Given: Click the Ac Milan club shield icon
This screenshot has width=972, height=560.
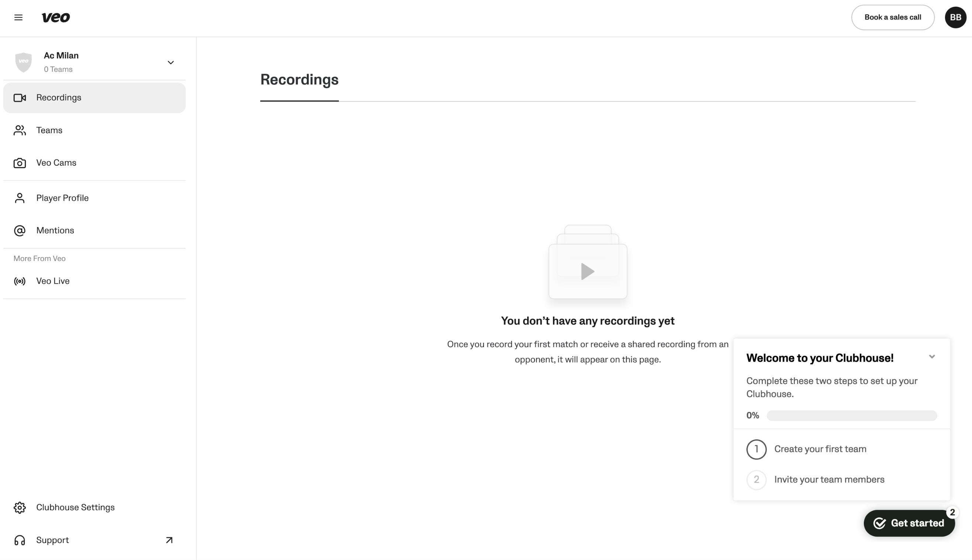Looking at the screenshot, I should point(24,62).
